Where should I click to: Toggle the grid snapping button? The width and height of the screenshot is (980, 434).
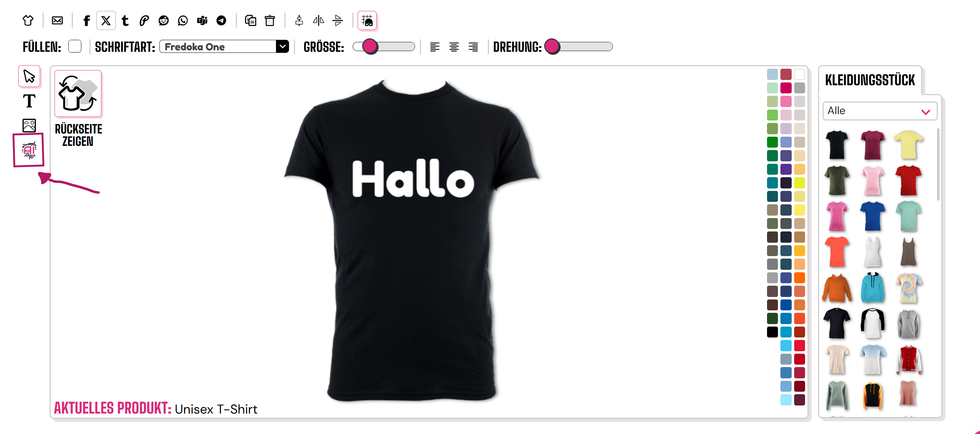[x=367, y=20]
